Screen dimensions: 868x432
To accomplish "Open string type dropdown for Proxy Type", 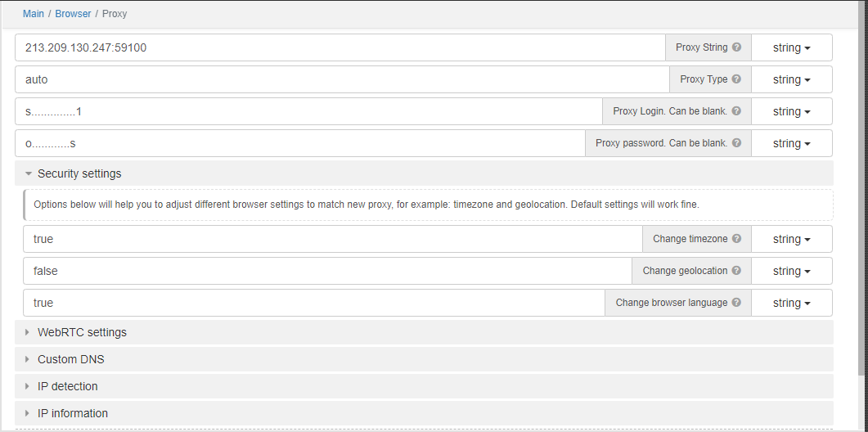I will (791, 79).
